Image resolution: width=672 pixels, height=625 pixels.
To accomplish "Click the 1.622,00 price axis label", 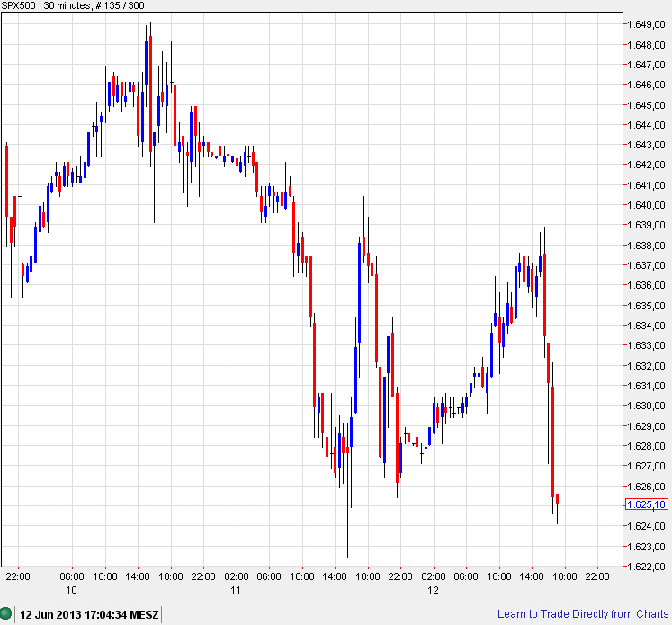I will click(x=646, y=567).
